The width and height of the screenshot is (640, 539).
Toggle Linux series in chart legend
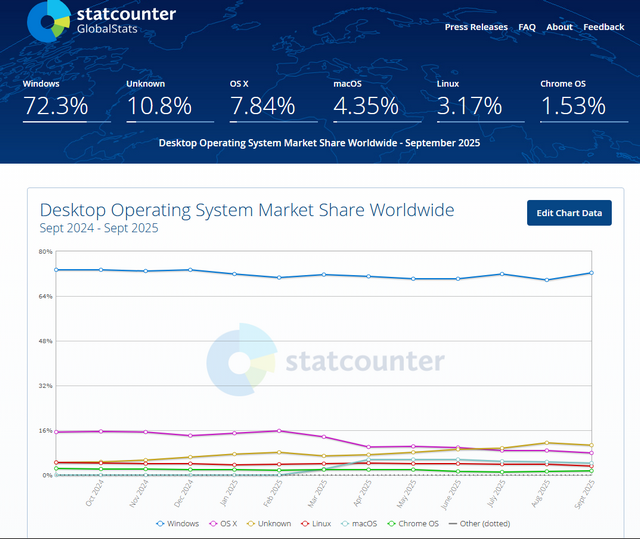pos(316,523)
